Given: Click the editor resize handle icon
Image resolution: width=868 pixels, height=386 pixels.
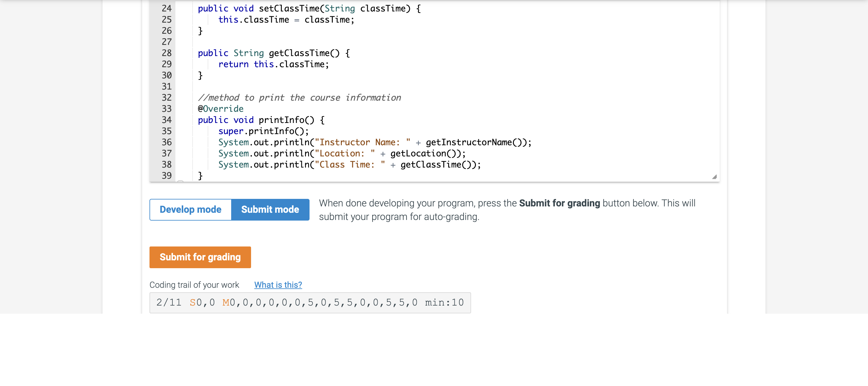Looking at the screenshot, I should click(x=715, y=177).
